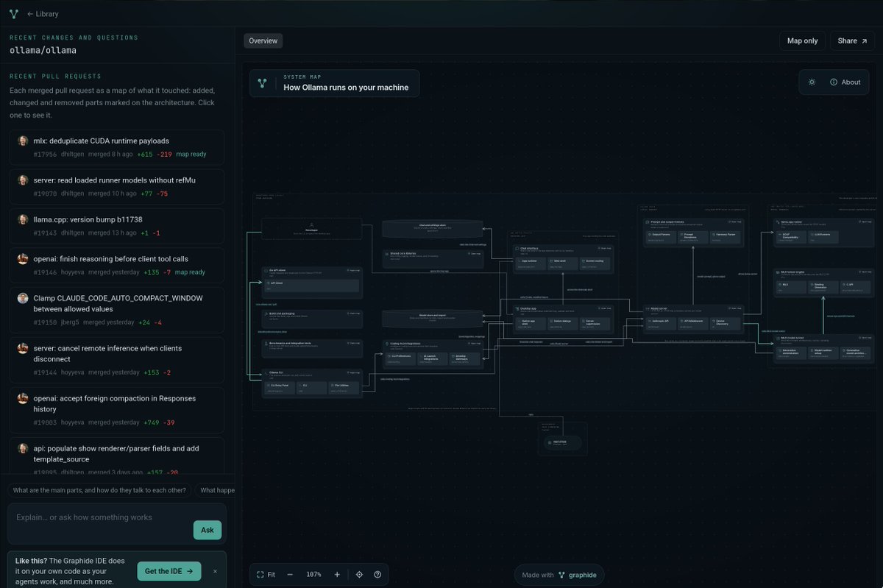Select the 'AI Launch Integrations' sub-node
This screenshot has width=883, height=588.
433,358
